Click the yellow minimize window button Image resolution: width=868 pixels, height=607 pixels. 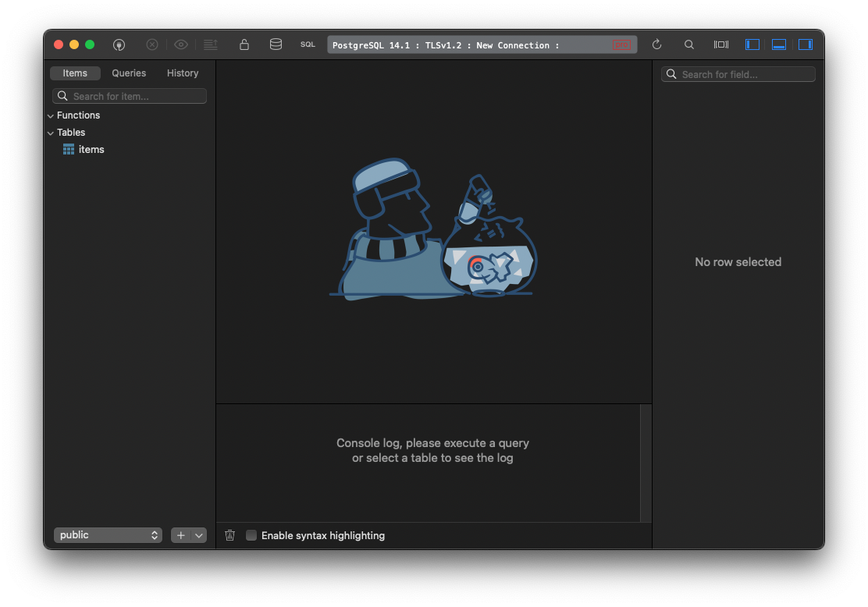pyautogui.click(x=74, y=44)
